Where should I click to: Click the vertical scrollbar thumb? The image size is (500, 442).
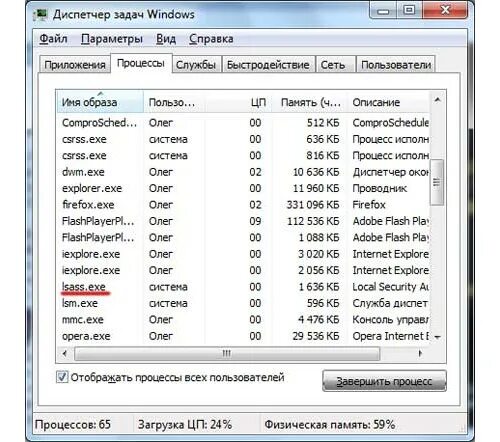[437, 182]
